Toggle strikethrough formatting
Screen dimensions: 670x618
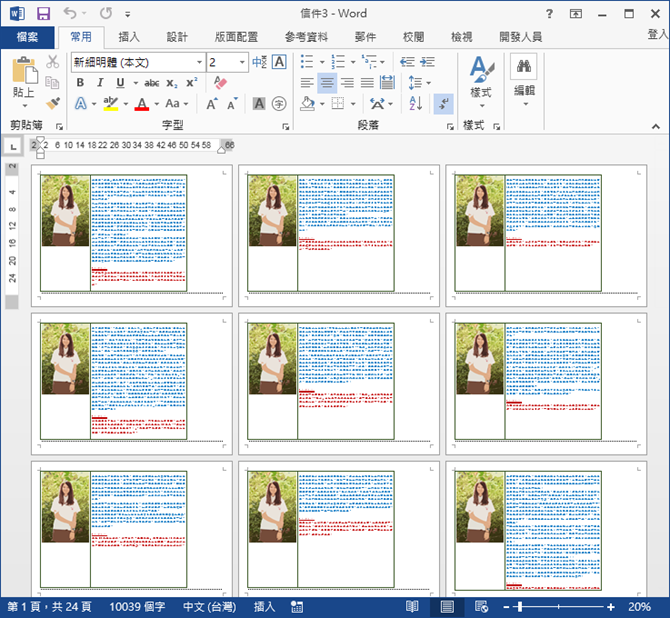[151, 83]
